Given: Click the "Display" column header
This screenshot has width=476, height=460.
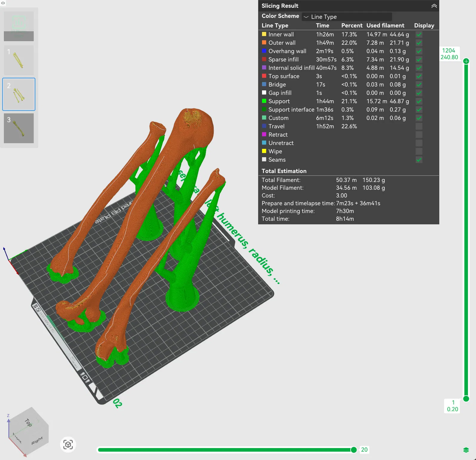Looking at the screenshot, I should pyautogui.click(x=424, y=25).
